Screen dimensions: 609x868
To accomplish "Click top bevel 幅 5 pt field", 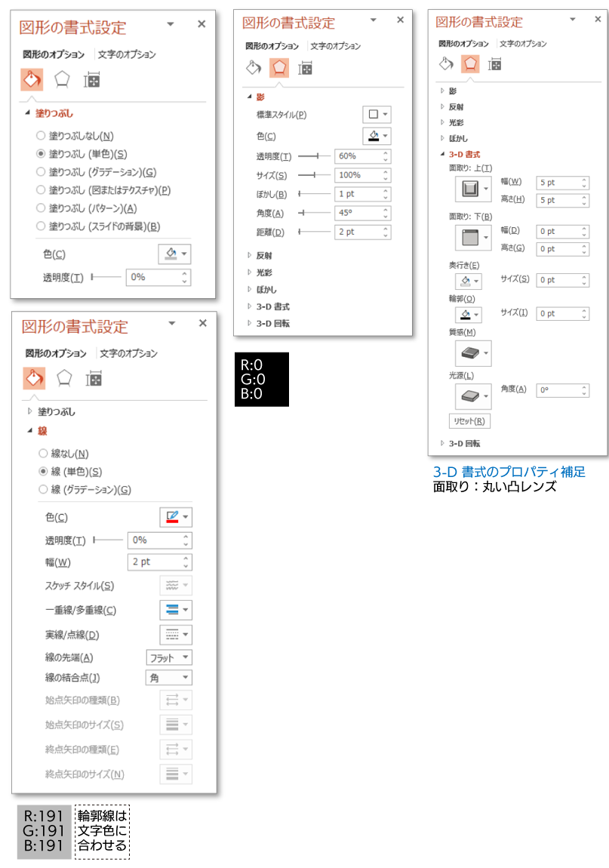I will [563, 183].
